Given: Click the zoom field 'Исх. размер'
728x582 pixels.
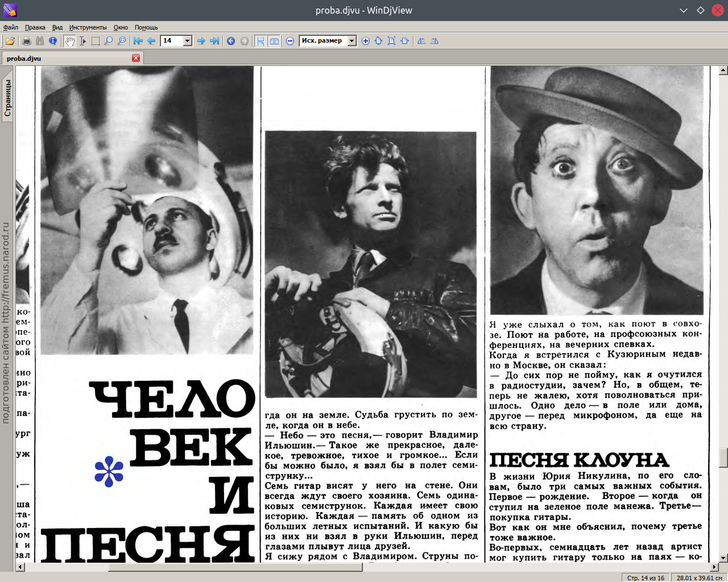Looking at the screenshot, I should (323, 41).
